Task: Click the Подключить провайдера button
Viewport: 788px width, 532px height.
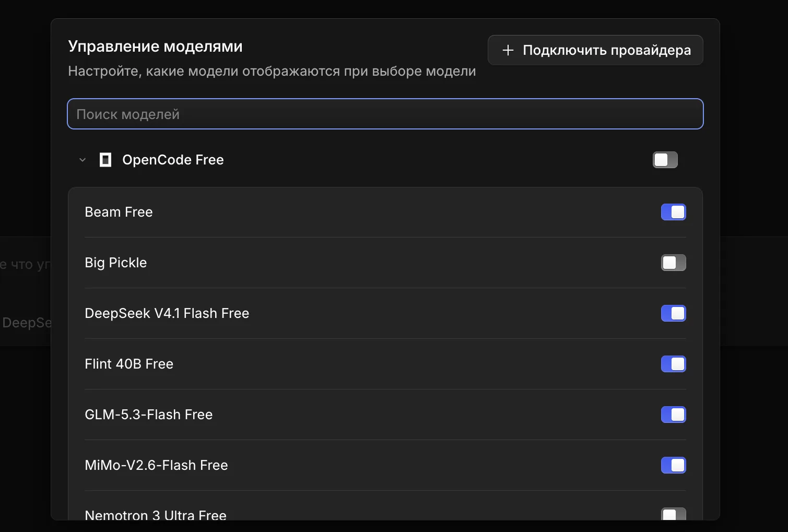Action: (x=595, y=50)
